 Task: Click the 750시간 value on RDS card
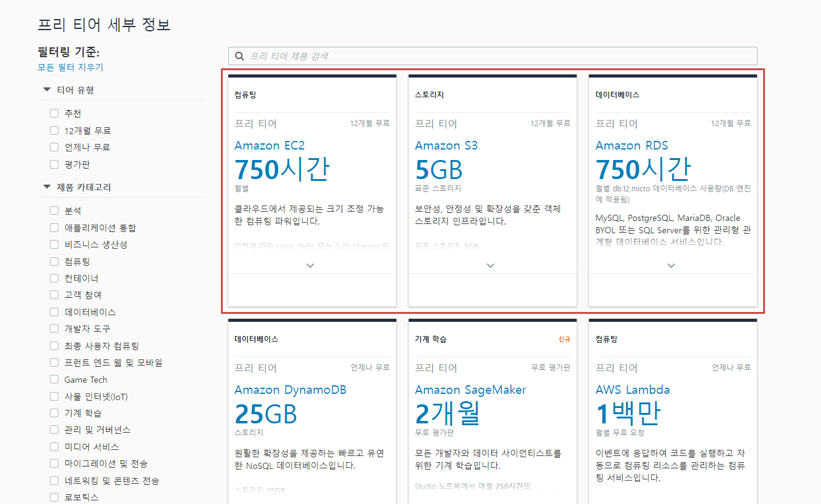point(643,169)
